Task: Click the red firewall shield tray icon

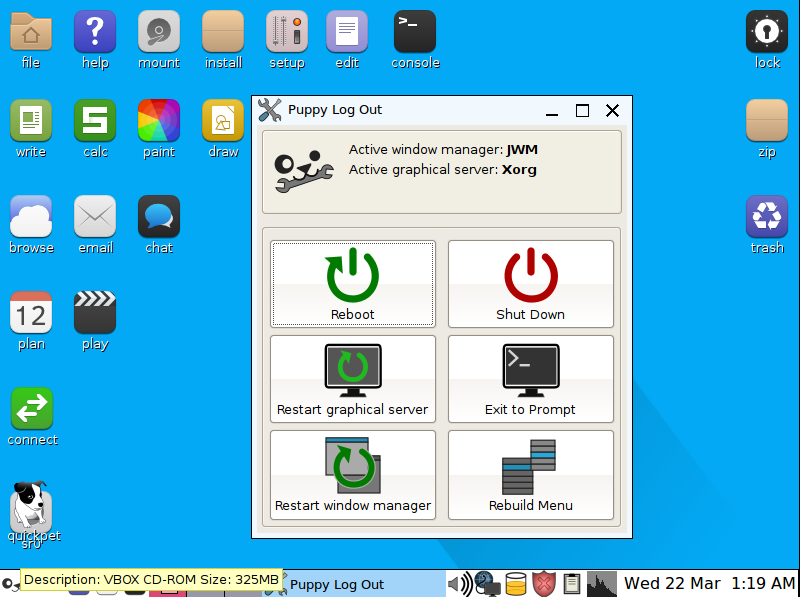Action: tap(544, 584)
